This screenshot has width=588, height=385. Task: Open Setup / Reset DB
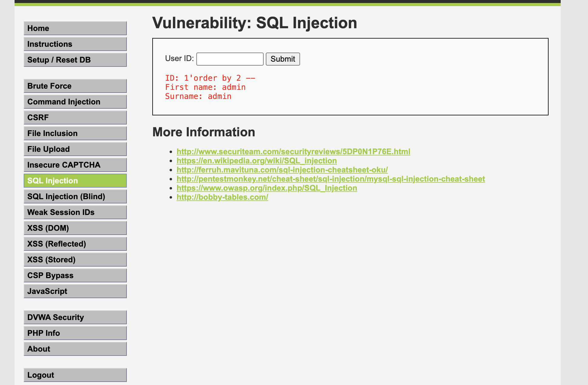[75, 60]
